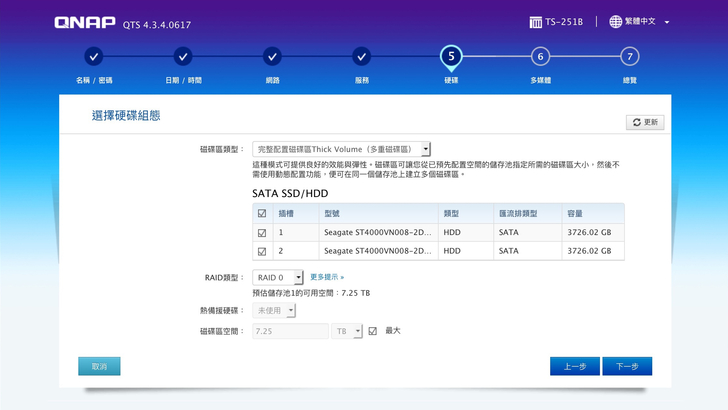This screenshot has width=728, height=410.
Task: Click the step 1 name/password checkmark icon
Action: [x=94, y=57]
